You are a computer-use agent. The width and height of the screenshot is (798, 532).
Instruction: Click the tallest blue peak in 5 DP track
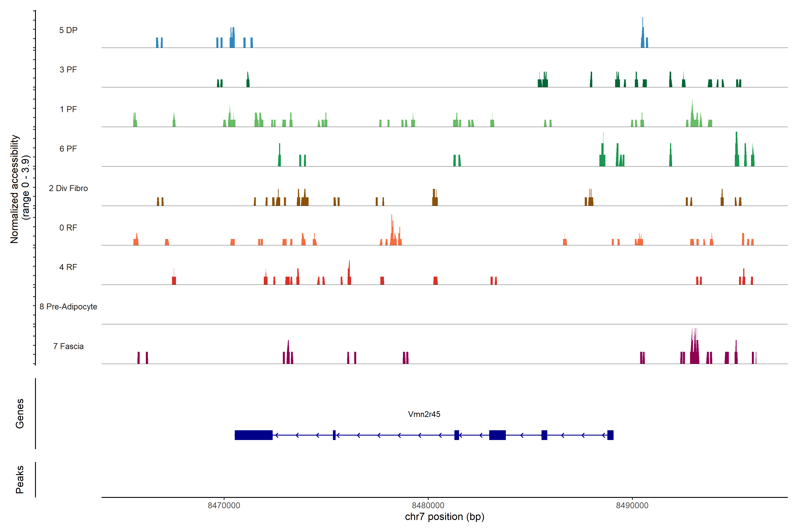coord(643,34)
